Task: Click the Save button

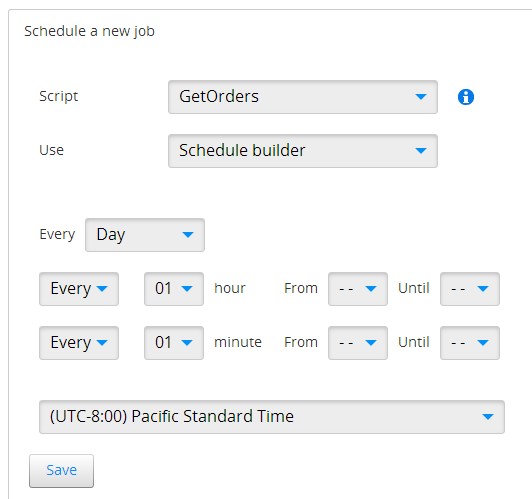Action: coord(61,471)
